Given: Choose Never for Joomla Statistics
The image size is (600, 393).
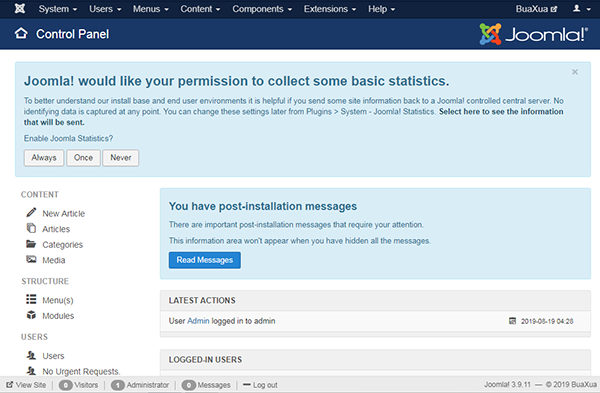Looking at the screenshot, I should click(x=121, y=158).
